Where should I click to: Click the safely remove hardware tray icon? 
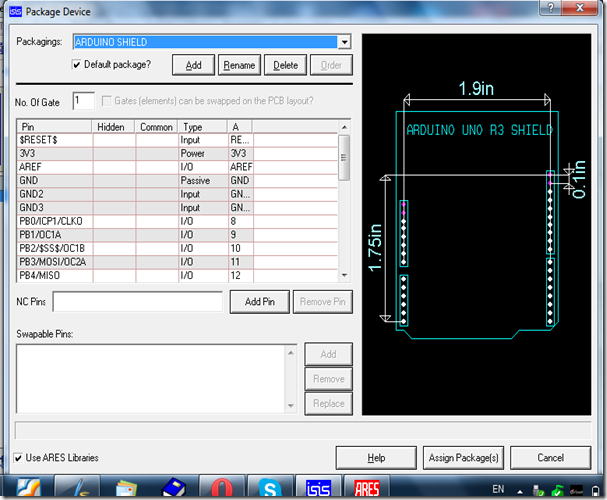click(x=538, y=491)
